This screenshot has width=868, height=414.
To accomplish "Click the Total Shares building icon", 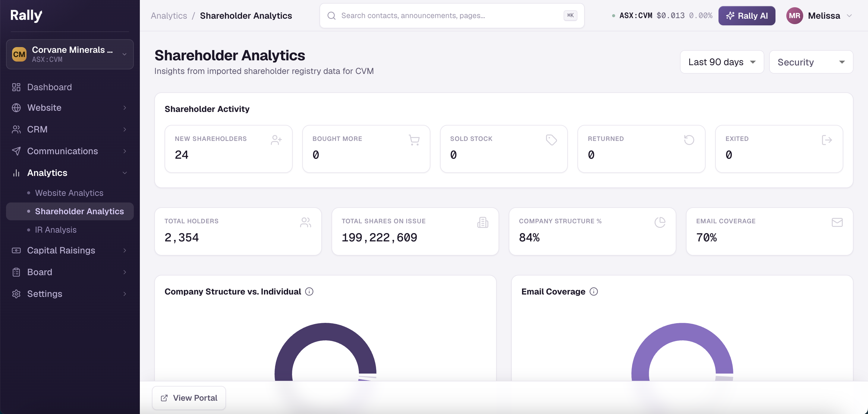I will [x=483, y=222].
